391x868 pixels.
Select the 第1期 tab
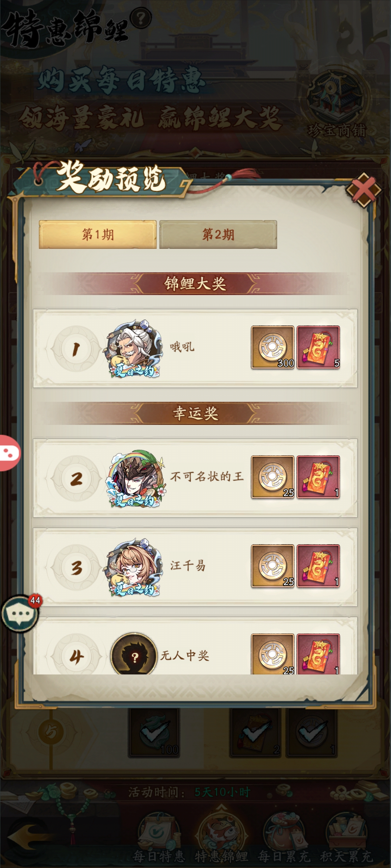pyautogui.click(x=97, y=234)
